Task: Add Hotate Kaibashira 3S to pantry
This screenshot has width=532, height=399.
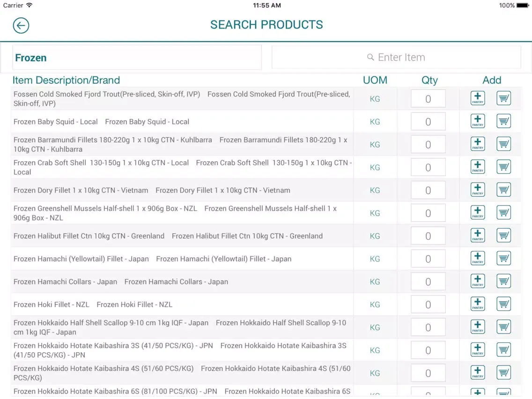Action: (478, 350)
